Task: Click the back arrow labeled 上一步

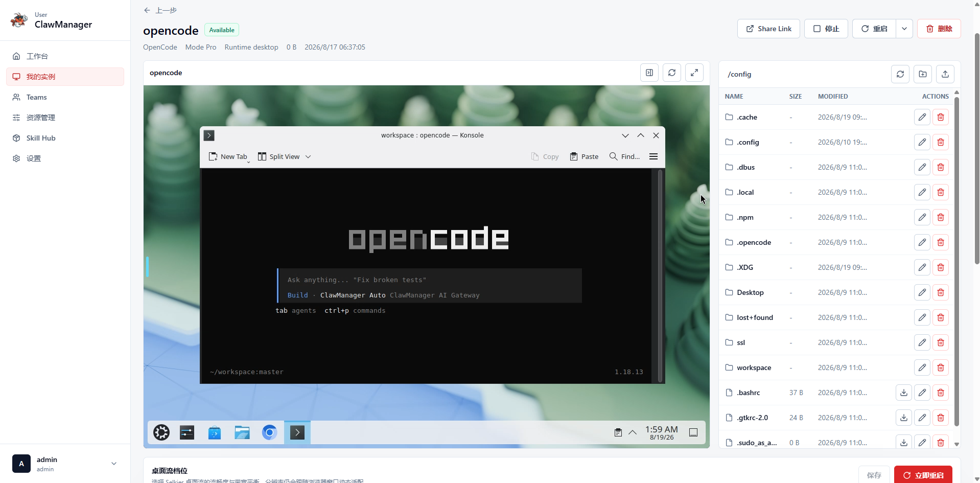Action: [160, 10]
